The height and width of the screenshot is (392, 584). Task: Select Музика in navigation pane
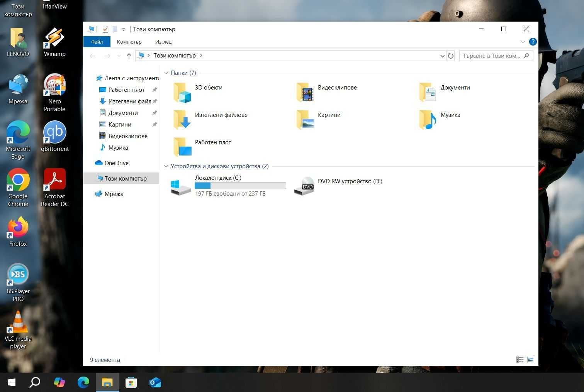pos(114,148)
